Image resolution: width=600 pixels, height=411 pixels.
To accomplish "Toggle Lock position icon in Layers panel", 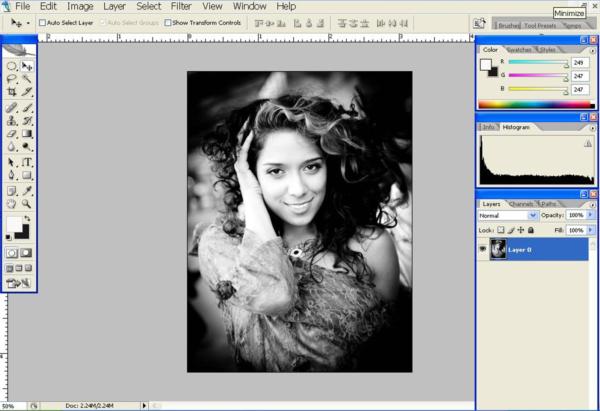I will (520, 230).
